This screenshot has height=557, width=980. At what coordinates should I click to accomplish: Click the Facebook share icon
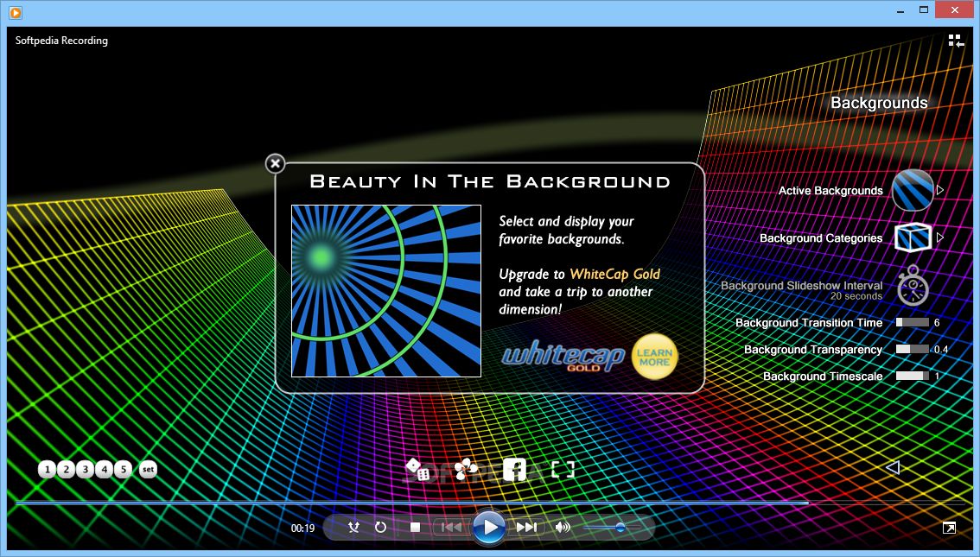click(514, 470)
